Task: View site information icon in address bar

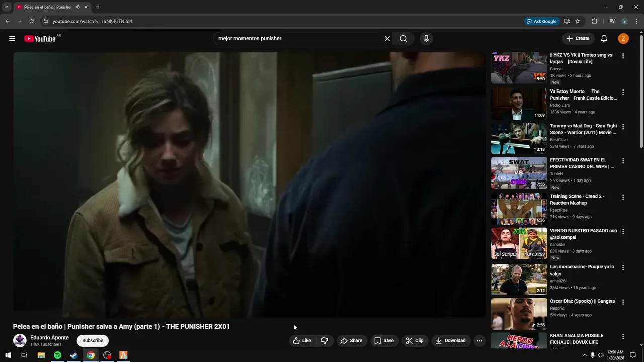Action: tap(46, 21)
